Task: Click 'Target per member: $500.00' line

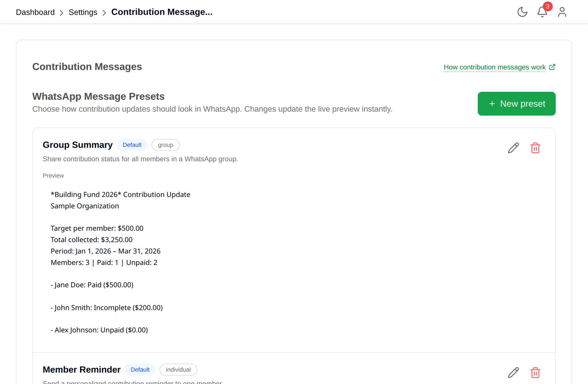Action: (97, 228)
